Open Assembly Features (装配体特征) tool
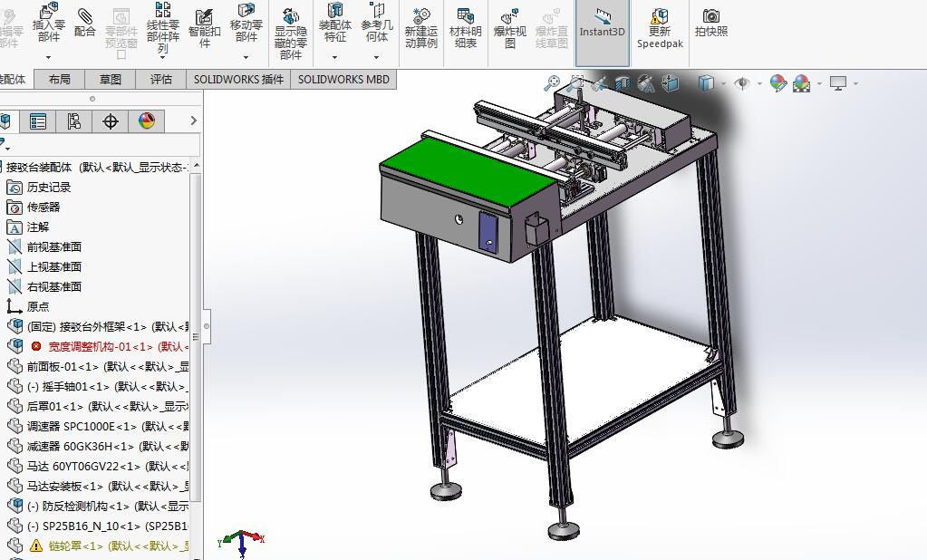 pos(335,23)
